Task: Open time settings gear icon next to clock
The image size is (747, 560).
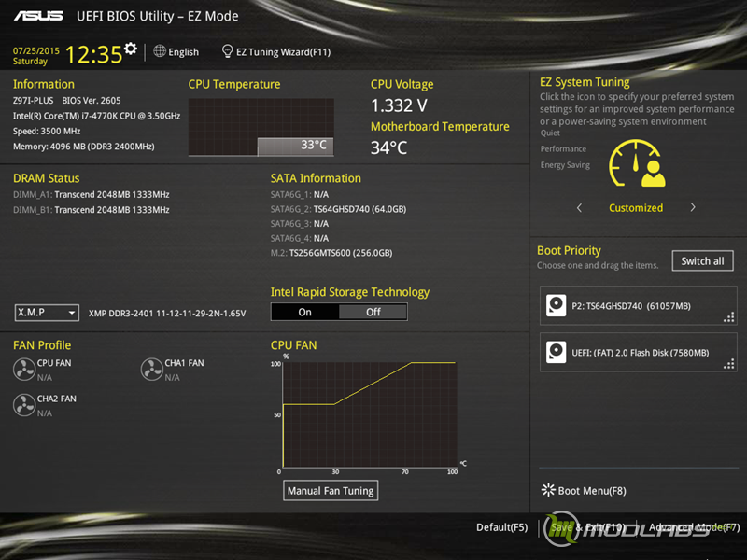Action: click(x=131, y=49)
